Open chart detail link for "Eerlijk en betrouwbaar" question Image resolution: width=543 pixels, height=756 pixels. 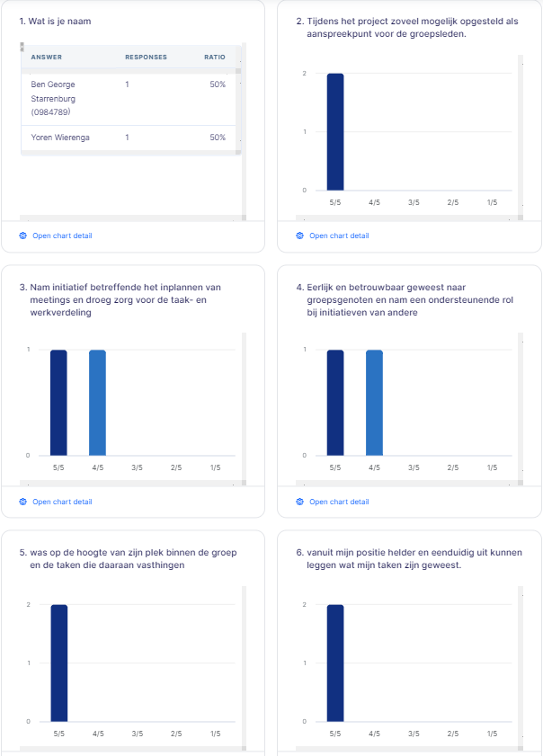339,502
